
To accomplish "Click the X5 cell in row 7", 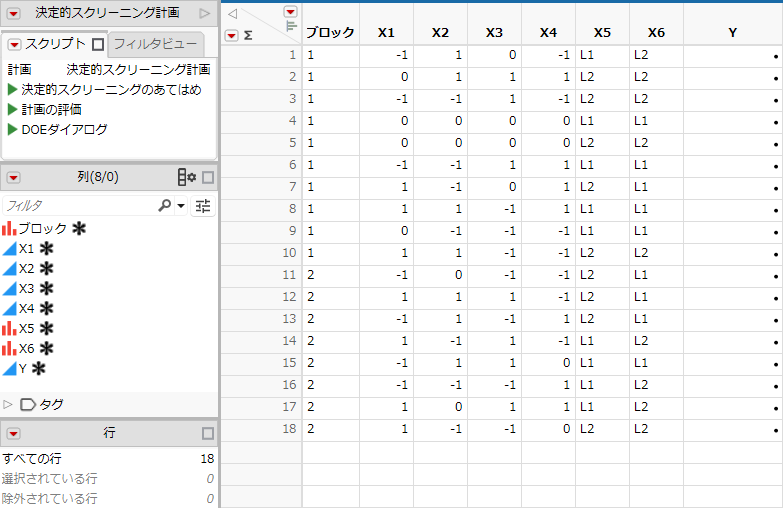I will pos(602,186).
